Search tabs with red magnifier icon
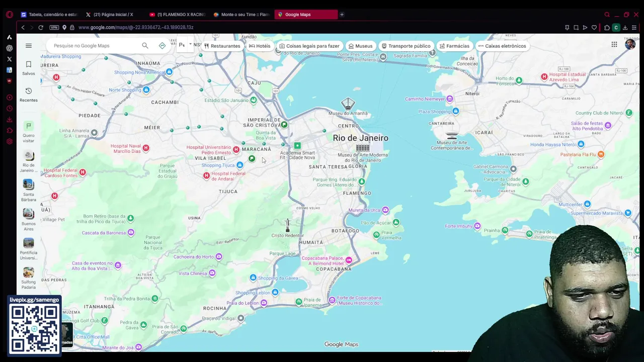 click(x=607, y=15)
